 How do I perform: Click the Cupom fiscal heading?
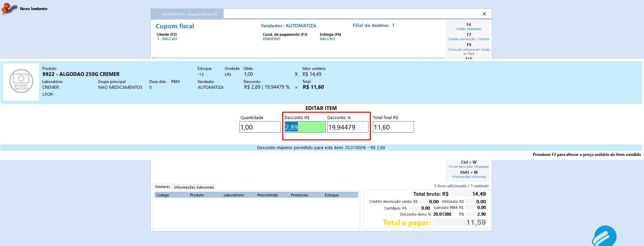175,26
